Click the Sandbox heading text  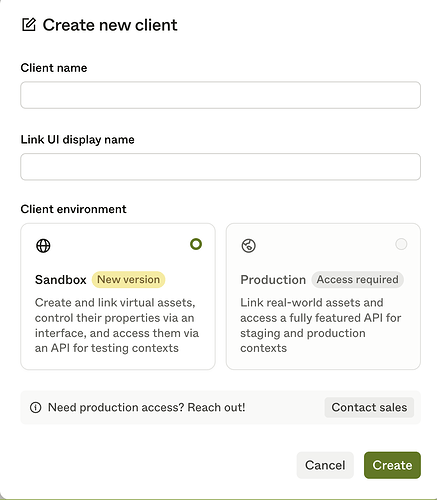coord(61,280)
